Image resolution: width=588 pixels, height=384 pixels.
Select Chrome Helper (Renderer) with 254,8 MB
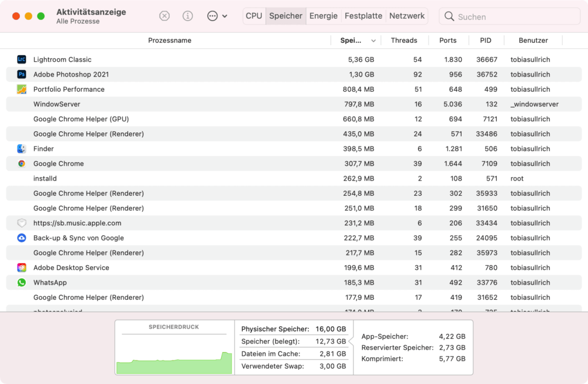[x=294, y=193]
